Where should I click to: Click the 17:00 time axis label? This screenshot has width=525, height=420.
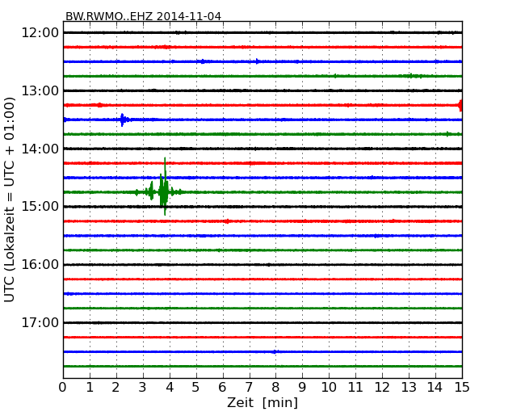click(x=40, y=322)
